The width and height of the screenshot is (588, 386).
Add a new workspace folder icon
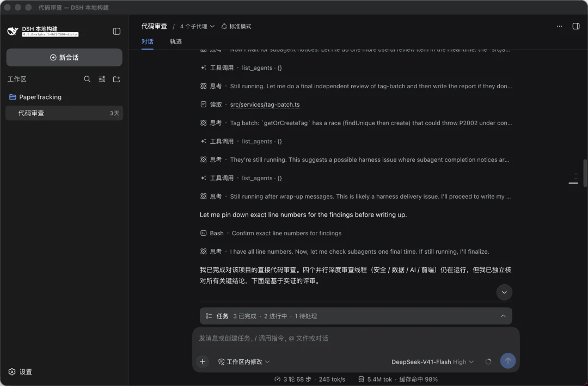(117, 79)
